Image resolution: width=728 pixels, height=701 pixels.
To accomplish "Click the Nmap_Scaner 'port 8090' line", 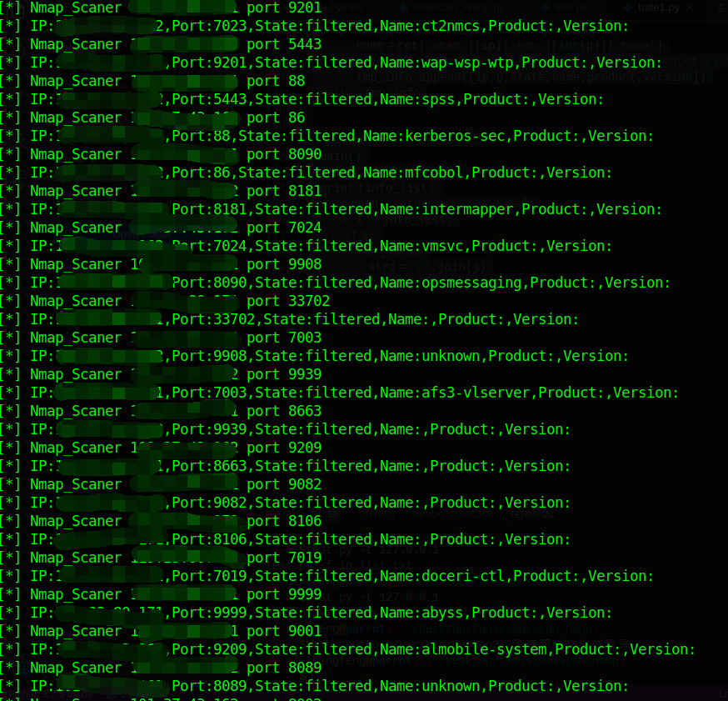I will [x=161, y=155].
